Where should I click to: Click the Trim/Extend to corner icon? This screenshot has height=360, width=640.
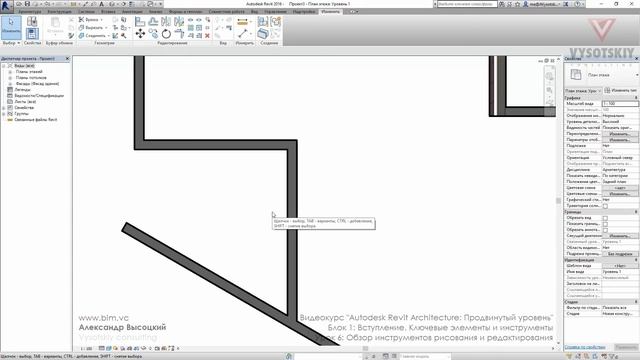179,33
